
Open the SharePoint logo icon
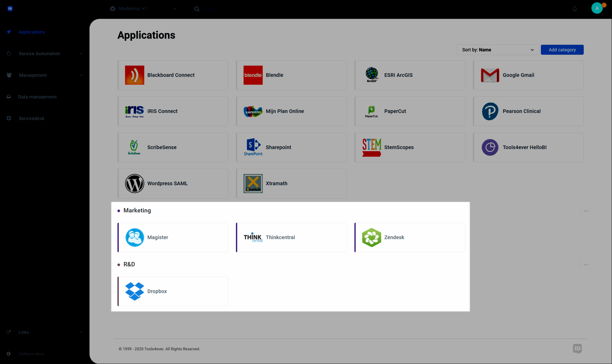click(253, 147)
